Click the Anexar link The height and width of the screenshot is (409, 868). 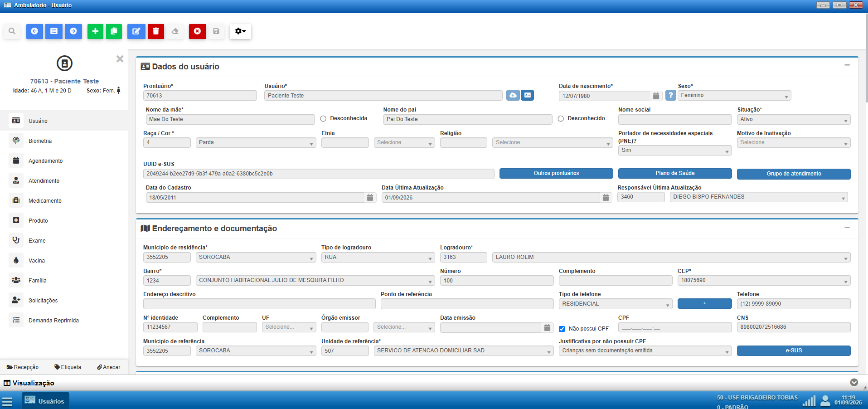(x=109, y=367)
